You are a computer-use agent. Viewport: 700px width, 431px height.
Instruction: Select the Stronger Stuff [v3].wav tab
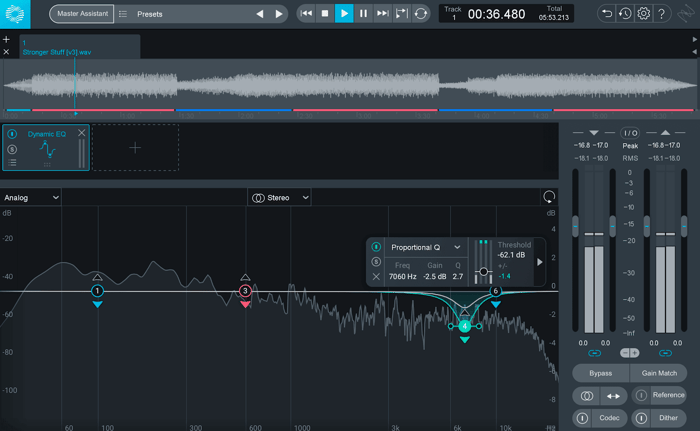coord(79,47)
